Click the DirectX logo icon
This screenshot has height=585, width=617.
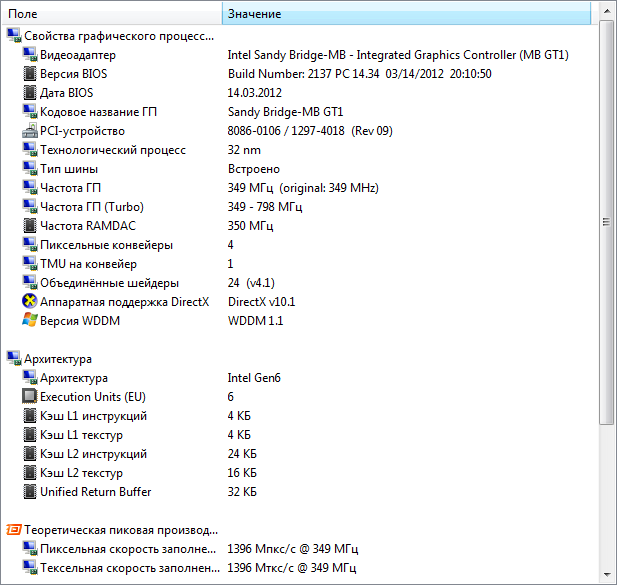[x=30, y=301]
